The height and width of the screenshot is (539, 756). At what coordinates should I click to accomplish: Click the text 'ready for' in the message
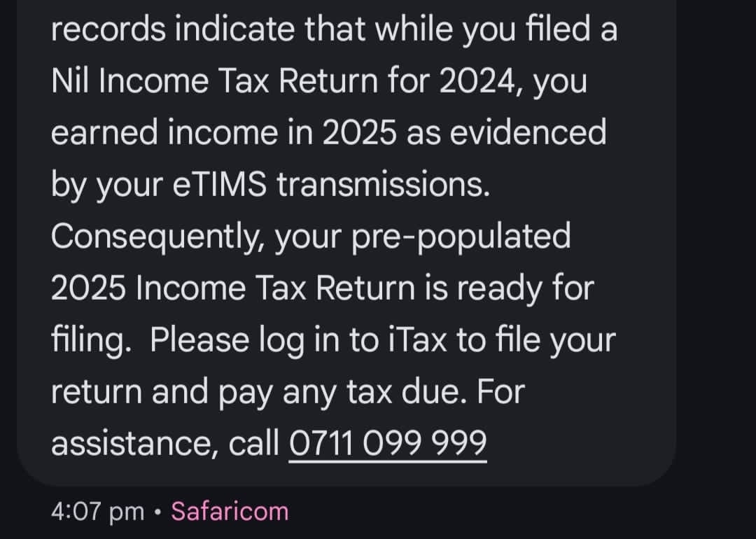(x=535, y=288)
